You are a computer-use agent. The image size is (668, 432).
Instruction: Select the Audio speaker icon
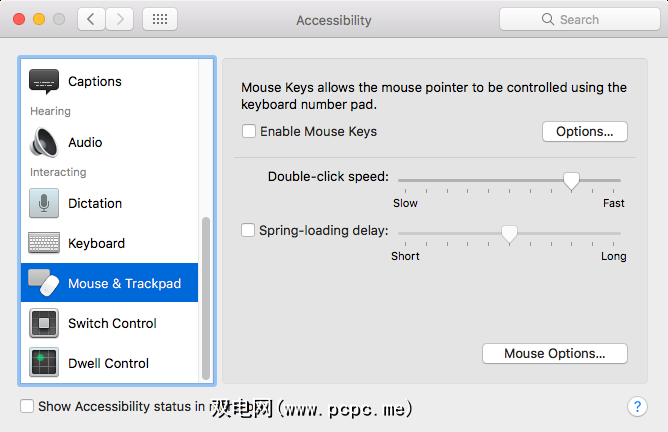44,142
